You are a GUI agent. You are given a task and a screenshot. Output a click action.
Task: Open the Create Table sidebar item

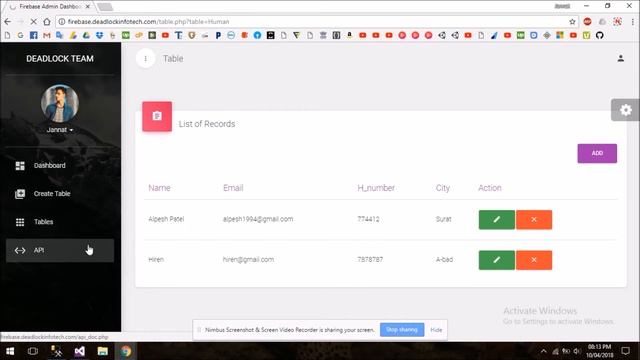click(60, 193)
